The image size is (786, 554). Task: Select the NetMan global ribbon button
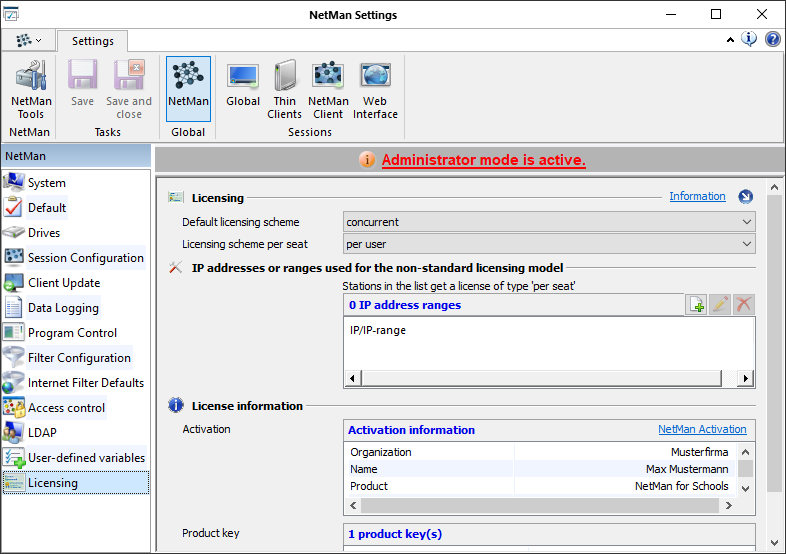[188, 89]
